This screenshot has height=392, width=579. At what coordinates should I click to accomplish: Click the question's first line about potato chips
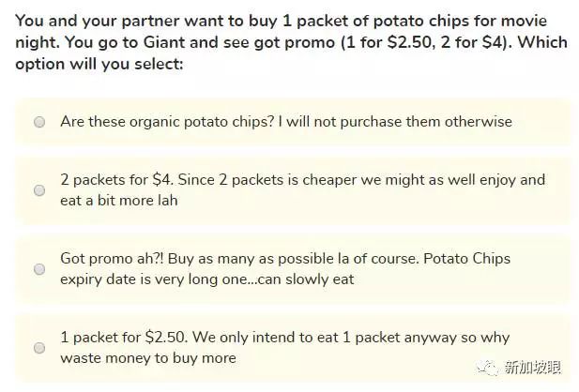click(x=282, y=21)
